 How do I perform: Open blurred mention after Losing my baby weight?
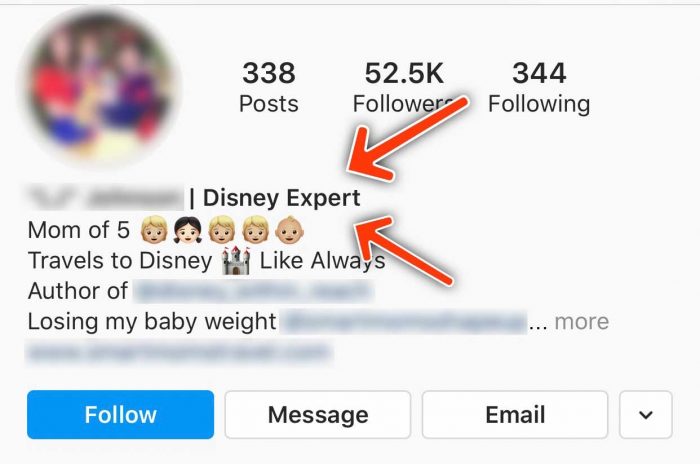(x=403, y=322)
